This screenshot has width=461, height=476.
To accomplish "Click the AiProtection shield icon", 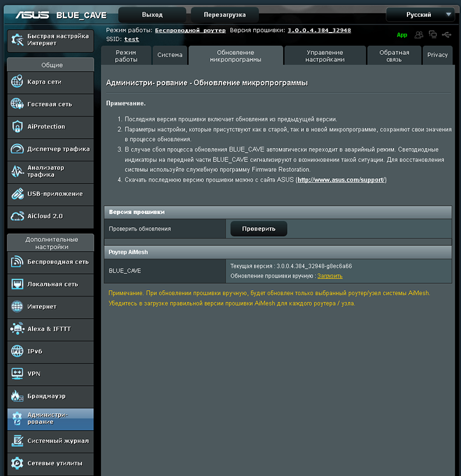I will (x=17, y=126).
